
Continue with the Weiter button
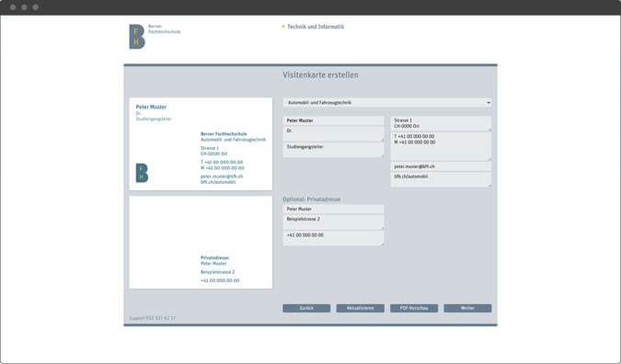(467, 308)
